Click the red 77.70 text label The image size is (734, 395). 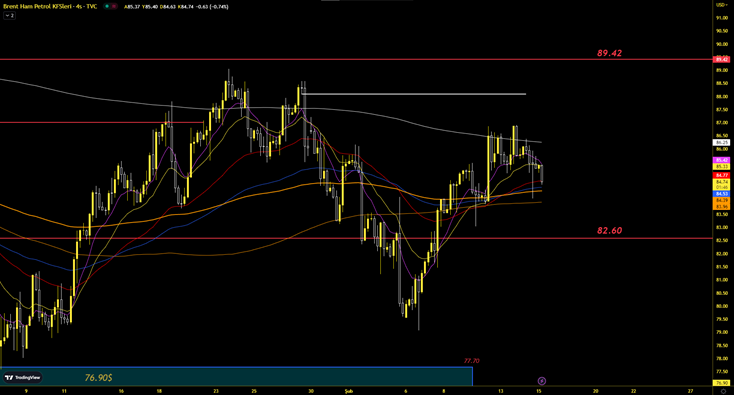[x=471, y=361]
